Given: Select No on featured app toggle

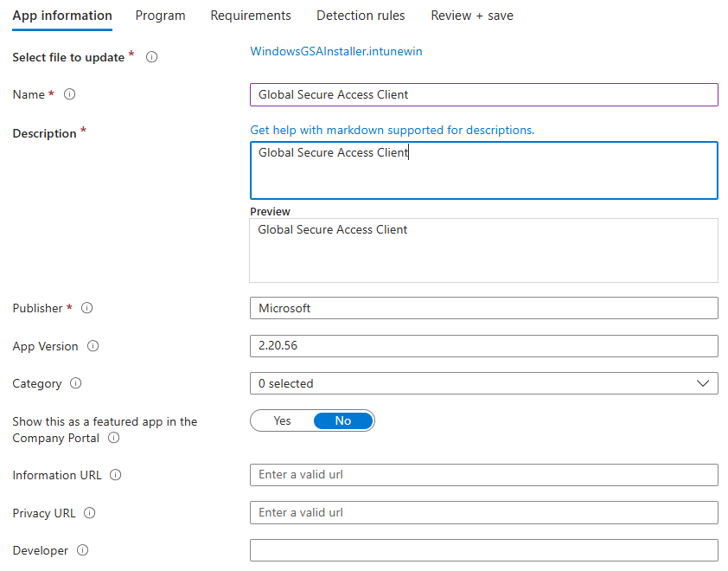Looking at the screenshot, I should [x=343, y=421].
